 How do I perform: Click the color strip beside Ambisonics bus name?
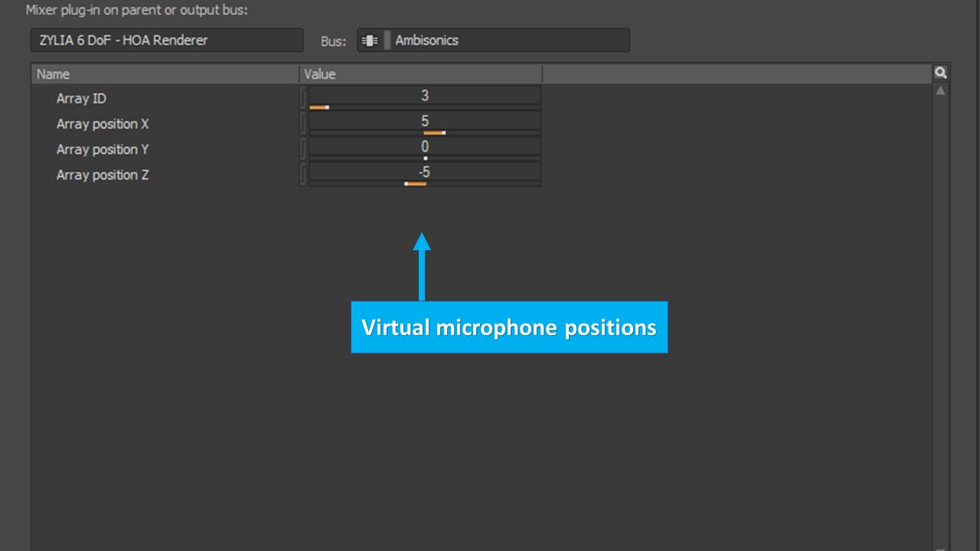pos(387,41)
